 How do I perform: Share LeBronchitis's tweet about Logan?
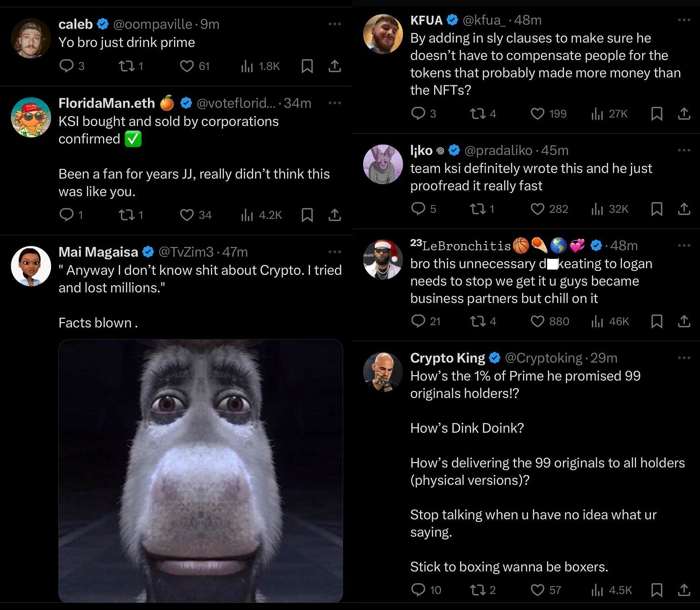(x=684, y=321)
